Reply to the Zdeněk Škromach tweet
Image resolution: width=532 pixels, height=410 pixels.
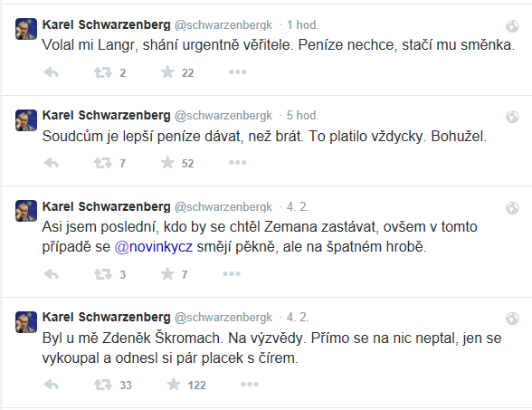coord(52,385)
